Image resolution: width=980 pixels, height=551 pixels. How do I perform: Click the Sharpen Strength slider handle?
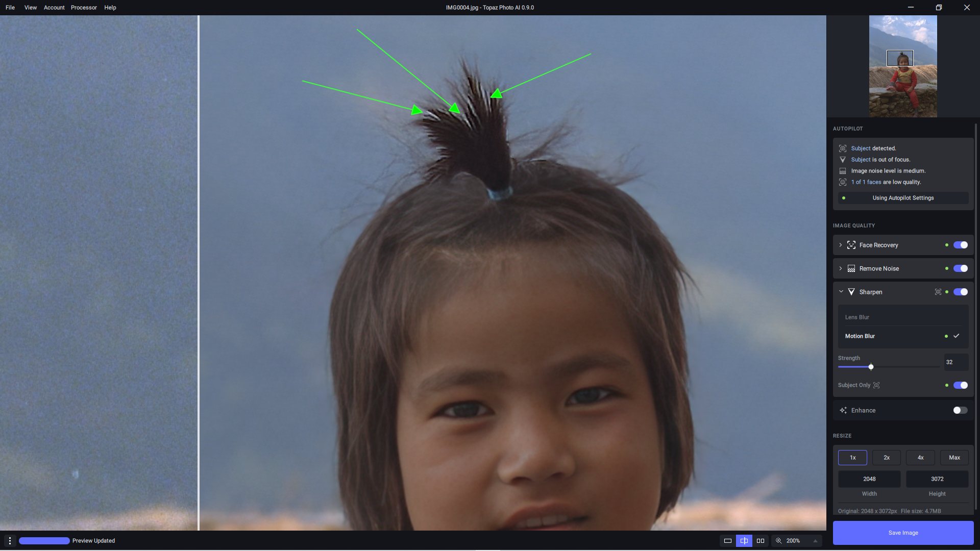coord(871,367)
